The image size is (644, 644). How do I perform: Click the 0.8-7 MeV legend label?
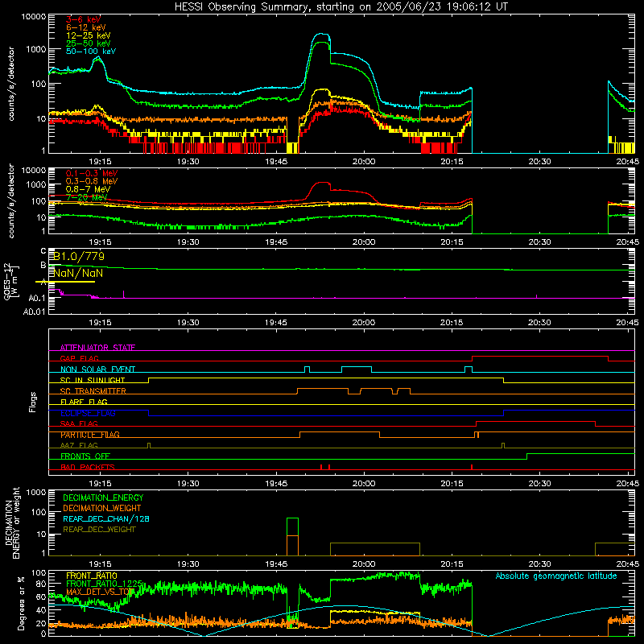pyautogui.click(x=88, y=189)
